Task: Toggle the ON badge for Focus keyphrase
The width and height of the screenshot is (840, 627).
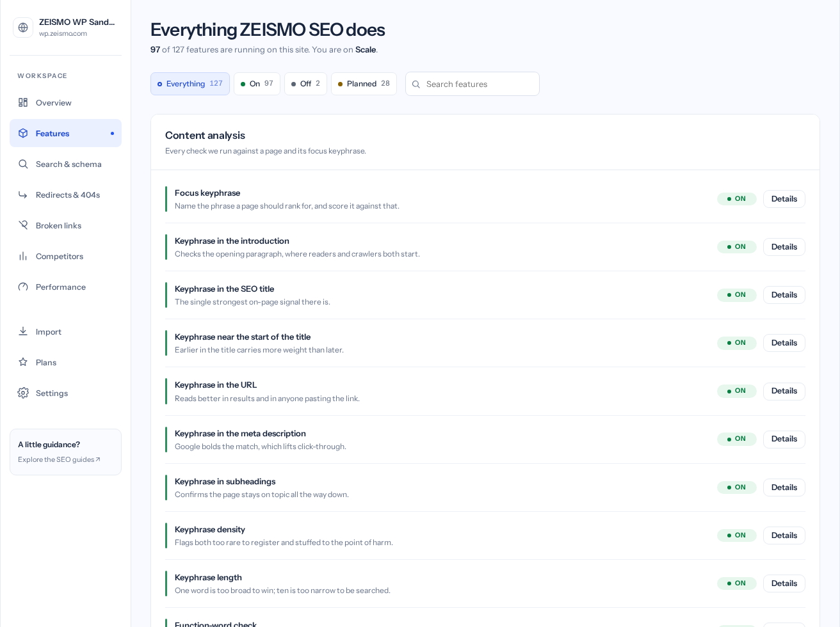Action: coord(737,199)
